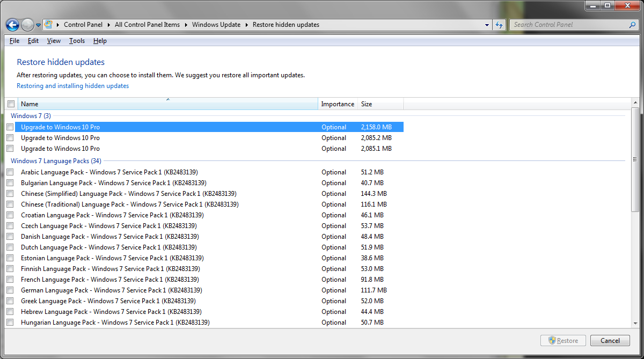
Task: Open address bar history dropdown
Action: pyautogui.click(x=487, y=25)
